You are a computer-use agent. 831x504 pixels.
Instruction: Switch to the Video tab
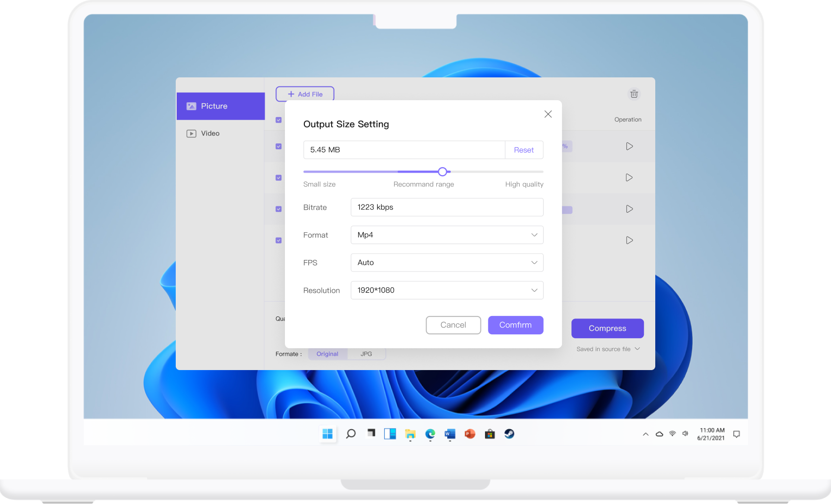(x=220, y=133)
